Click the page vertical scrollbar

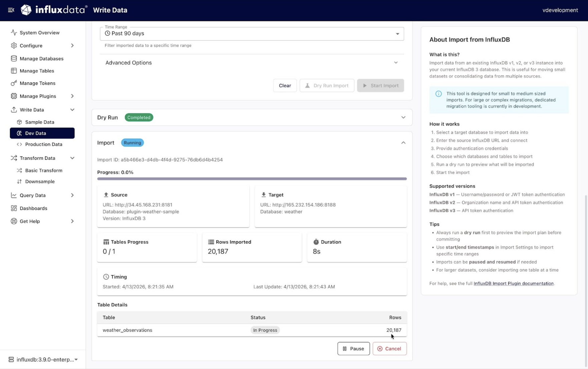586,280
